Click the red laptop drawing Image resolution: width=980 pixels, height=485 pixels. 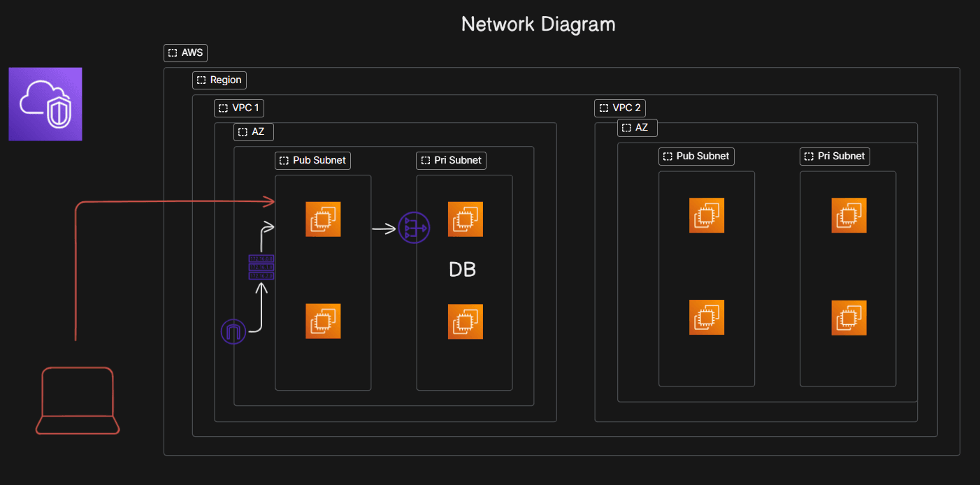coord(77,400)
